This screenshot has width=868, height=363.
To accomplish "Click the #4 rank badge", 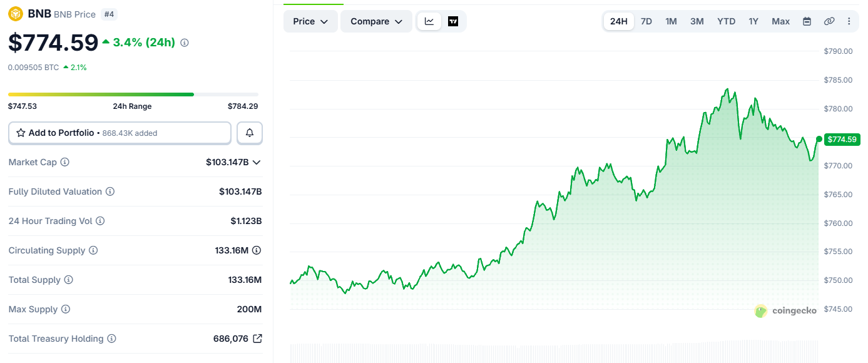I will 108,14.
